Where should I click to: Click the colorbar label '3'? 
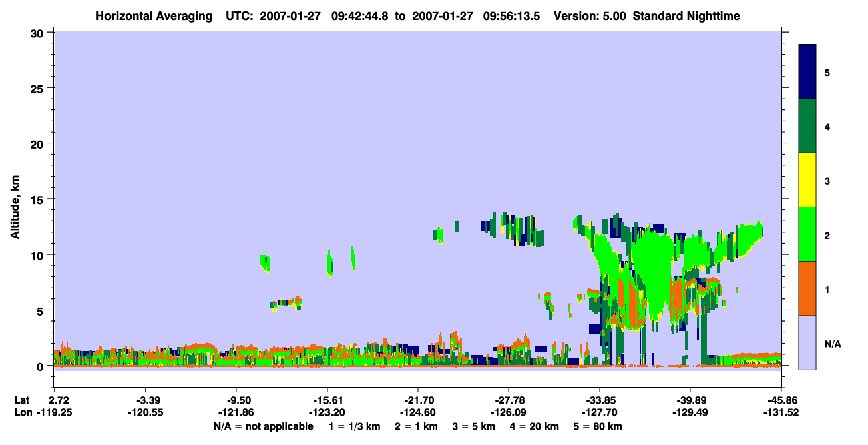pyautogui.click(x=827, y=180)
